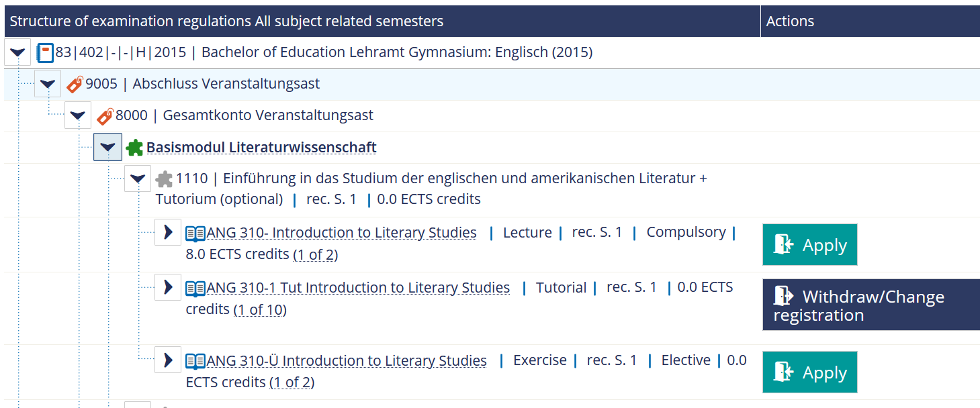Collapse the 1110 Einführung node

point(138,178)
